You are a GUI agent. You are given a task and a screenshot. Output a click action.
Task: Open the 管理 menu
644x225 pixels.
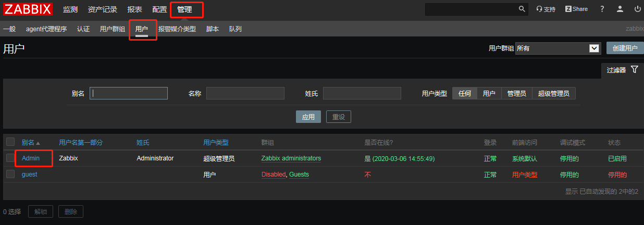184,9
